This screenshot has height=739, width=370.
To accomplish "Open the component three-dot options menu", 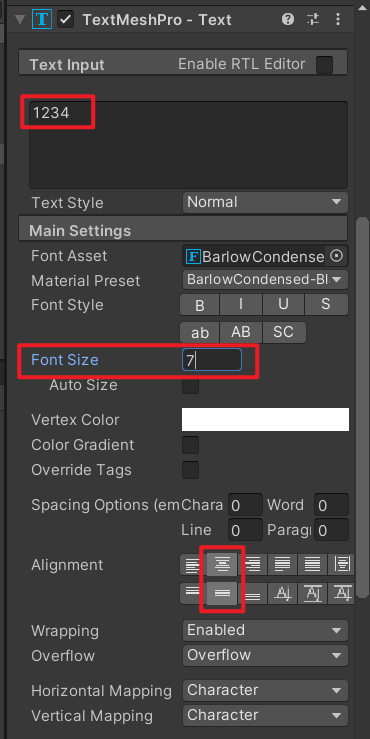I will click(x=338, y=19).
